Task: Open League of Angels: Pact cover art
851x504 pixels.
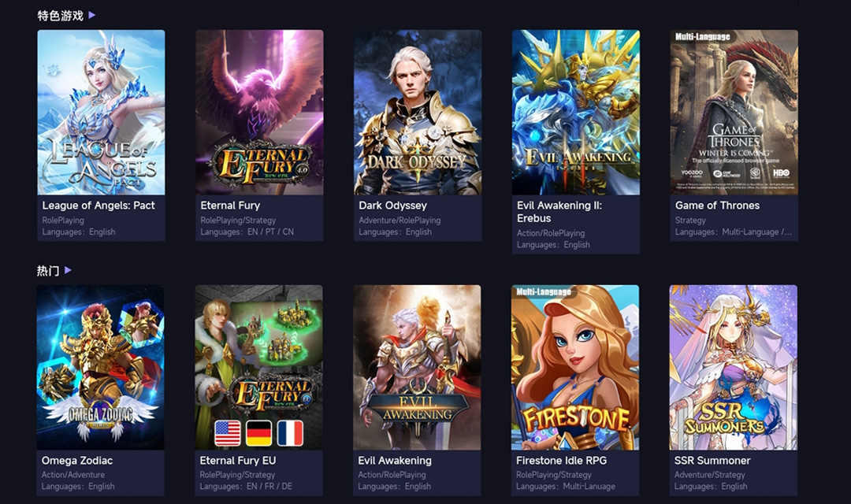Action: (101, 113)
